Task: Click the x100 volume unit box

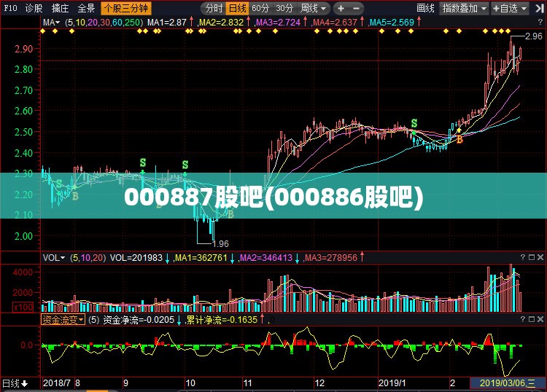Action: point(23,307)
